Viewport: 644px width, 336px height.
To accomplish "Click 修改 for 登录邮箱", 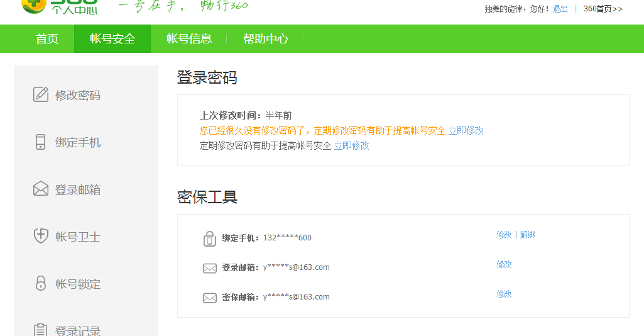I will [504, 264].
